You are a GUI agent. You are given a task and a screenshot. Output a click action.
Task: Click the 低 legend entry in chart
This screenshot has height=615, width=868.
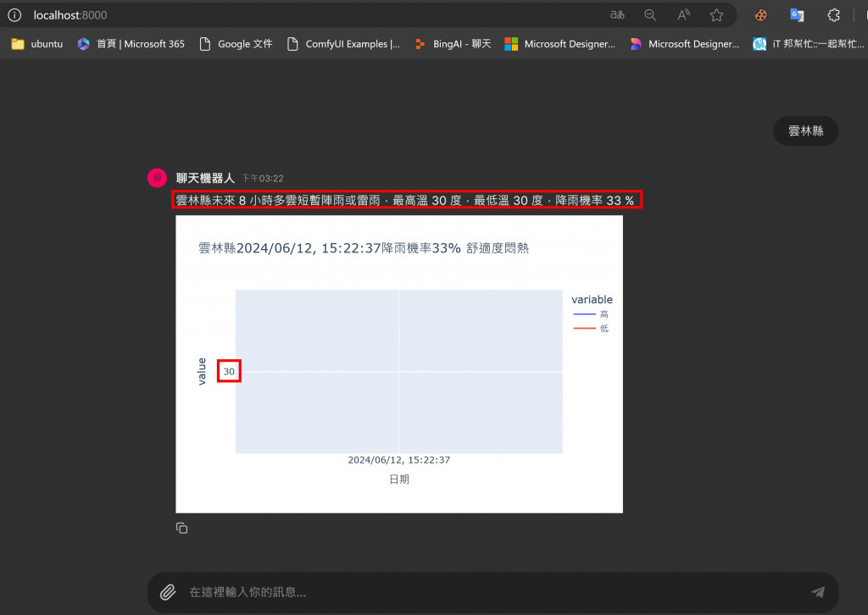click(x=591, y=329)
